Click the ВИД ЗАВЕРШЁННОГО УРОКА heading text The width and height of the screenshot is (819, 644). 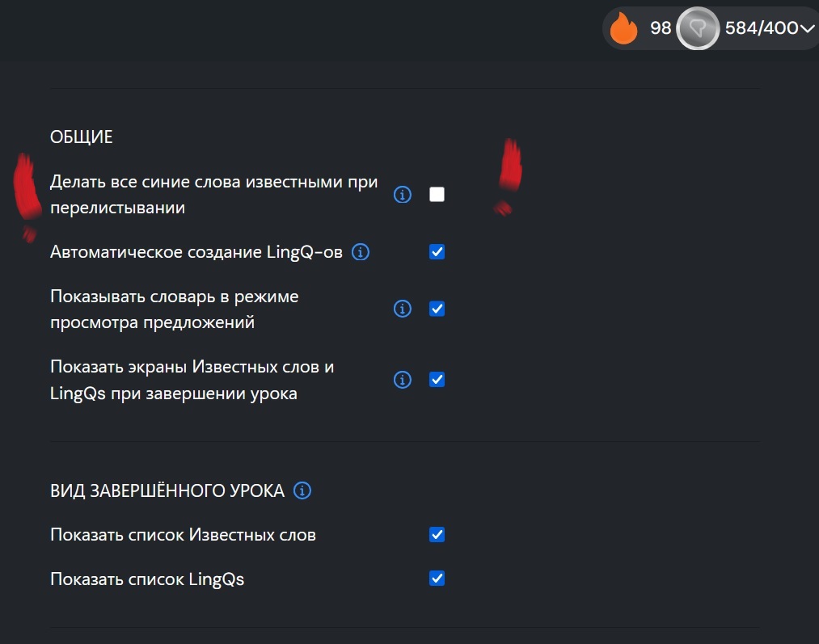[x=167, y=490]
